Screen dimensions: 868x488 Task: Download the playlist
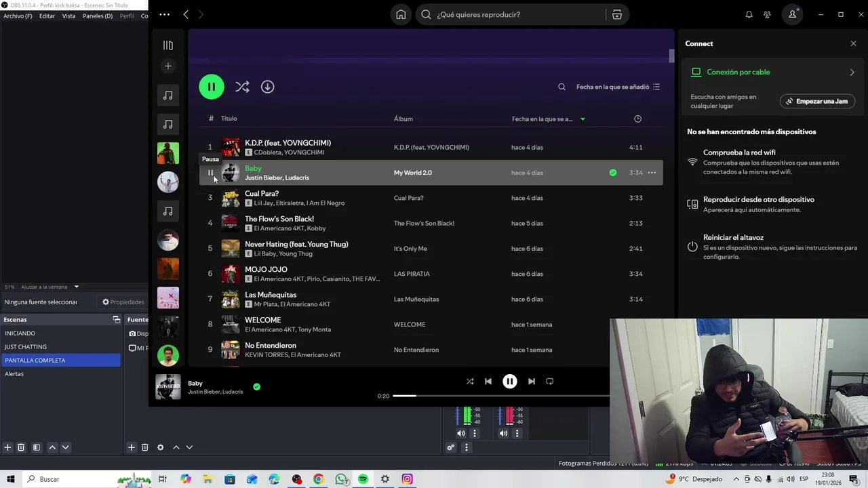267,87
